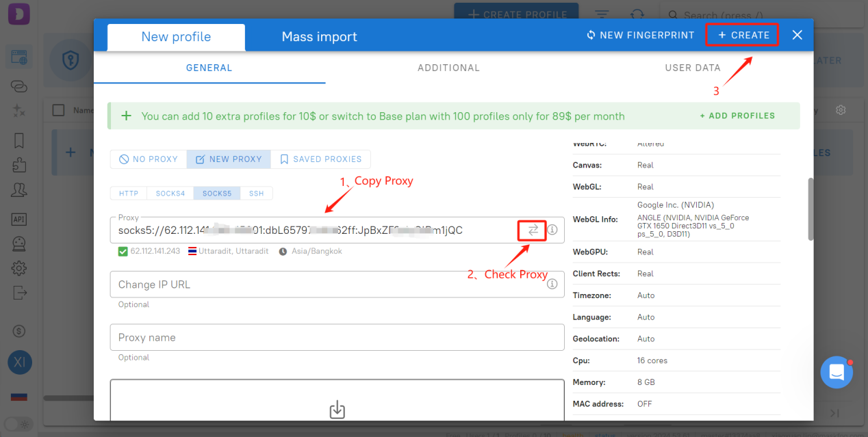868x437 pixels.
Task: Click NEW FINGERPRINT in the header
Action: click(x=639, y=35)
